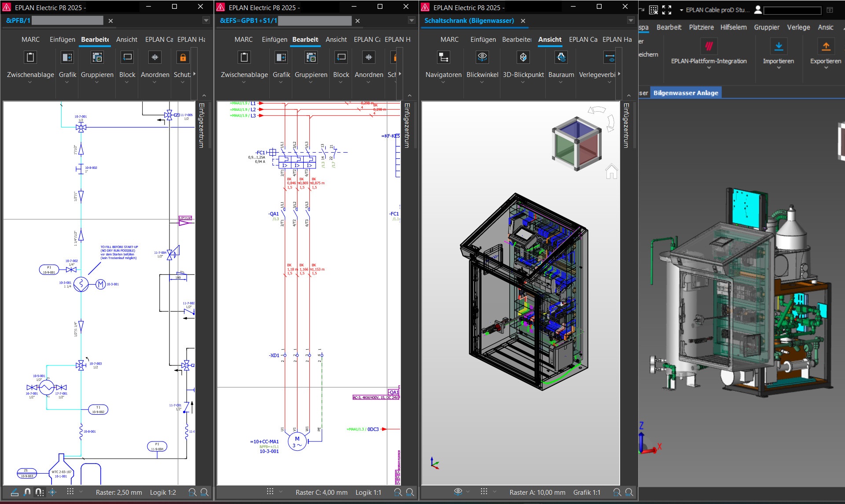Click the Importieren download icon

click(778, 47)
